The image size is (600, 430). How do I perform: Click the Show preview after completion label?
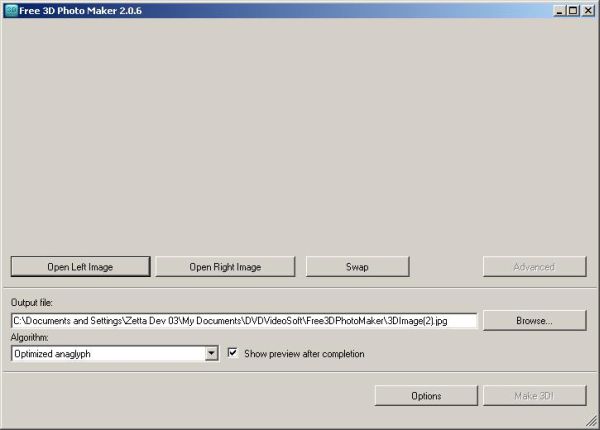304,354
